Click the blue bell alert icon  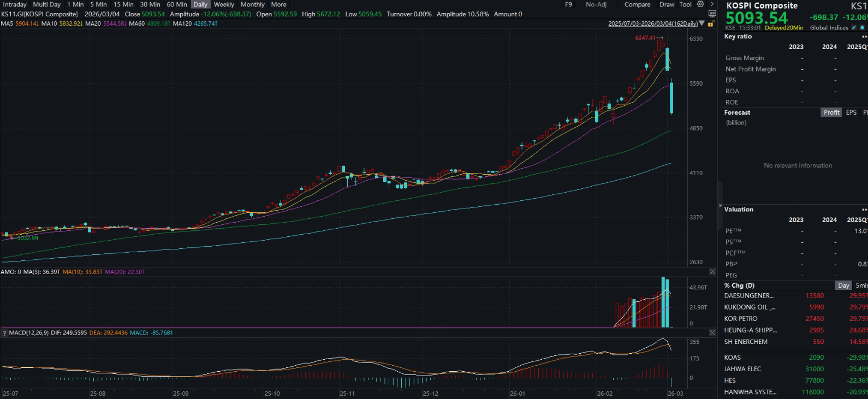(862, 28)
